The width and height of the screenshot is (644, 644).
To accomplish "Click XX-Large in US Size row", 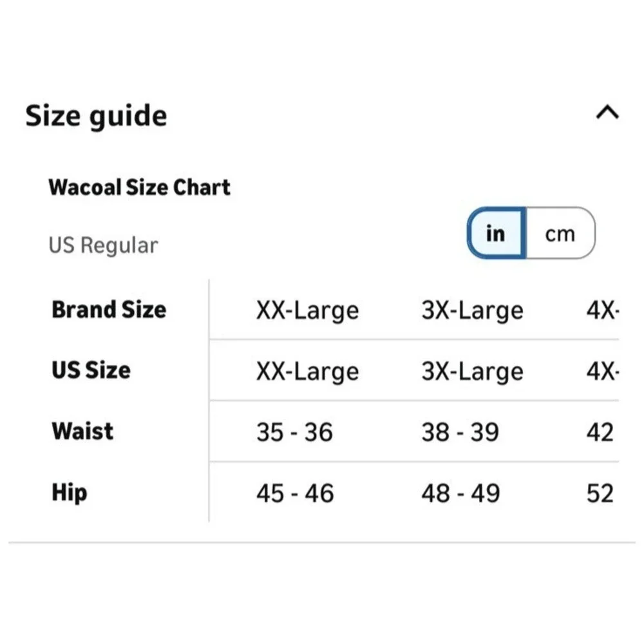I will tap(308, 372).
